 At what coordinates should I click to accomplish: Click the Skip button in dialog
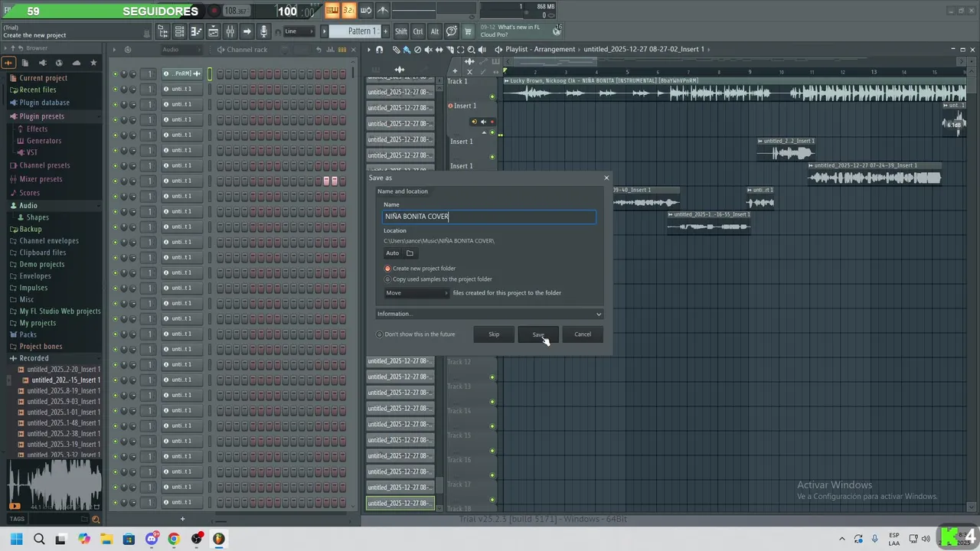[494, 334]
